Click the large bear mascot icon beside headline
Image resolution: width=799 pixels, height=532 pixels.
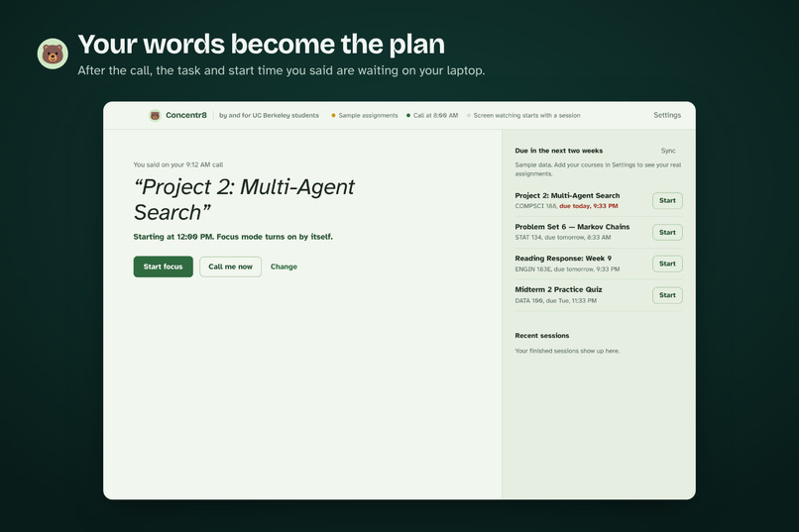point(53,53)
